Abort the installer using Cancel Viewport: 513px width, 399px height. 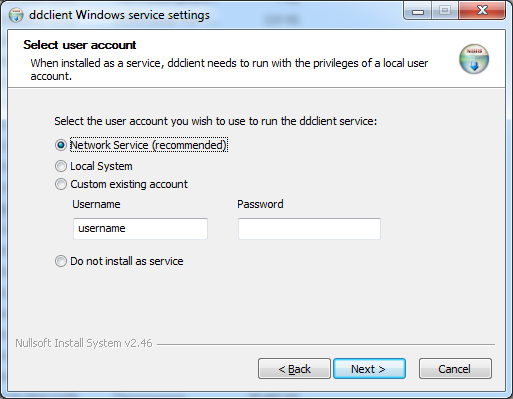(455, 369)
